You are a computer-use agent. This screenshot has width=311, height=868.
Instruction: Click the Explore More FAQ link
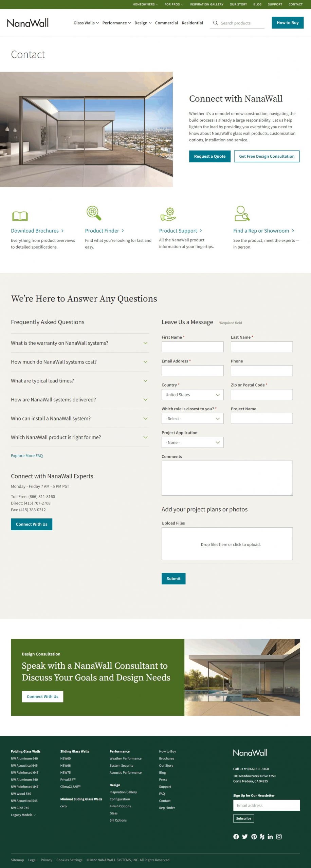coord(27,456)
